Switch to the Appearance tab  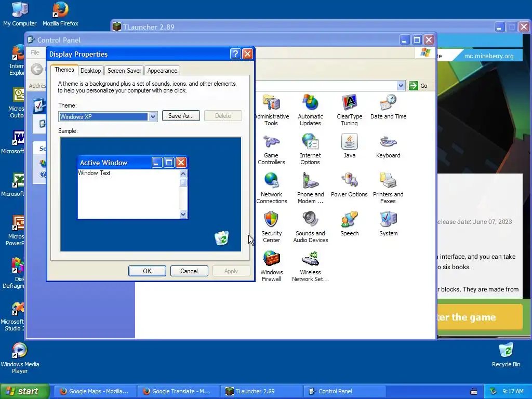point(162,71)
